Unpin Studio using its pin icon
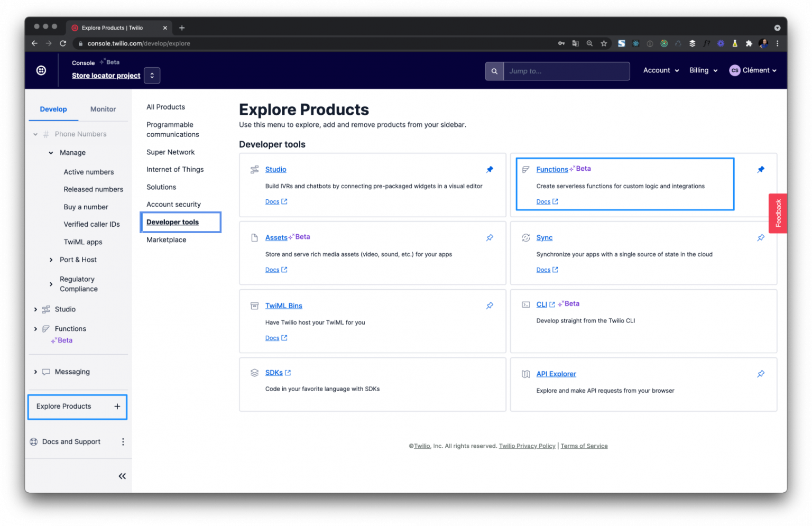 pos(490,170)
